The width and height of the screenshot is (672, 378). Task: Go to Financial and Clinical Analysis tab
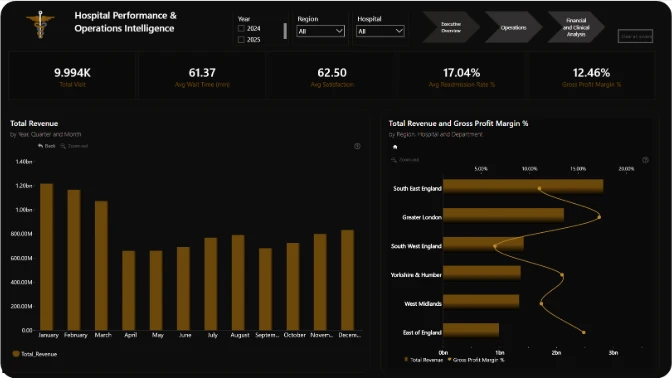[576, 27]
